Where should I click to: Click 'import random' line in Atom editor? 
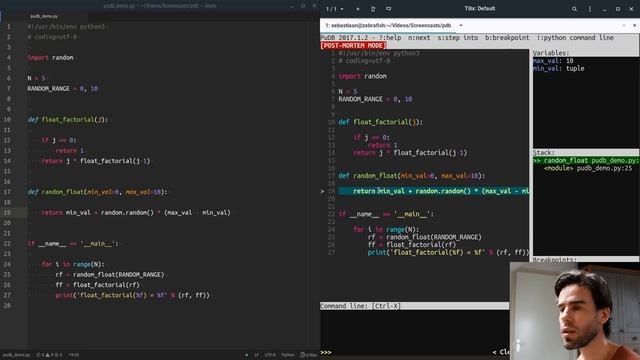click(x=50, y=58)
